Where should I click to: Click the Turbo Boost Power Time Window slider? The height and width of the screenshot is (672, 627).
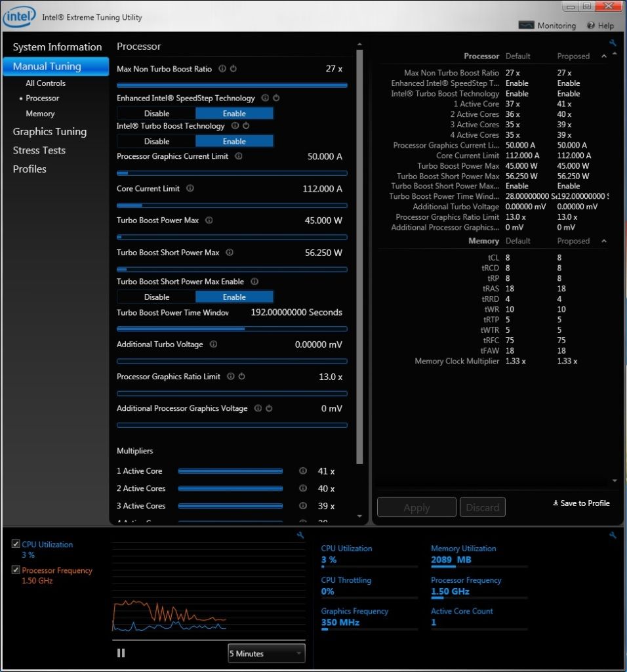(232, 329)
